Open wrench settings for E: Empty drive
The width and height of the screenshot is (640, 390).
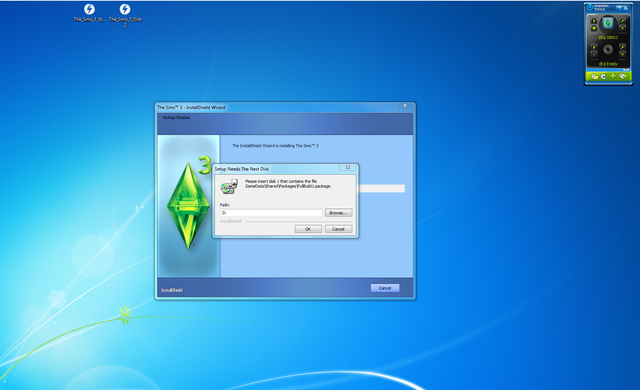click(622, 47)
